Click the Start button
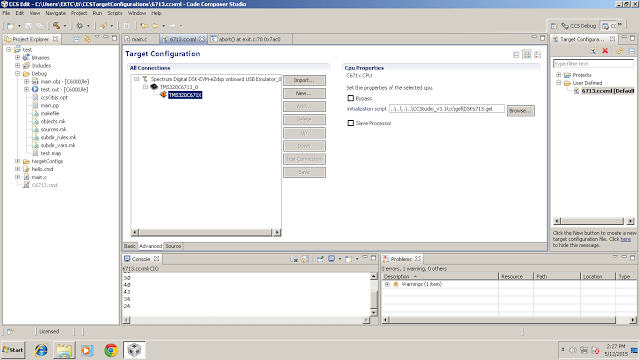The image size is (640, 360). click(x=13, y=350)
